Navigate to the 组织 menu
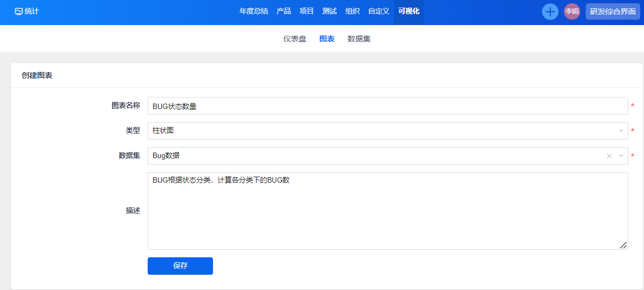Image resolution: width=644 pixels, height=290 pixels. click(353, 11)
